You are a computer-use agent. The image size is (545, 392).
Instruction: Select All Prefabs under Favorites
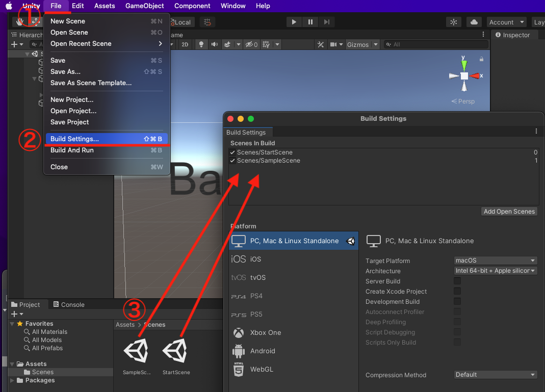47,348
